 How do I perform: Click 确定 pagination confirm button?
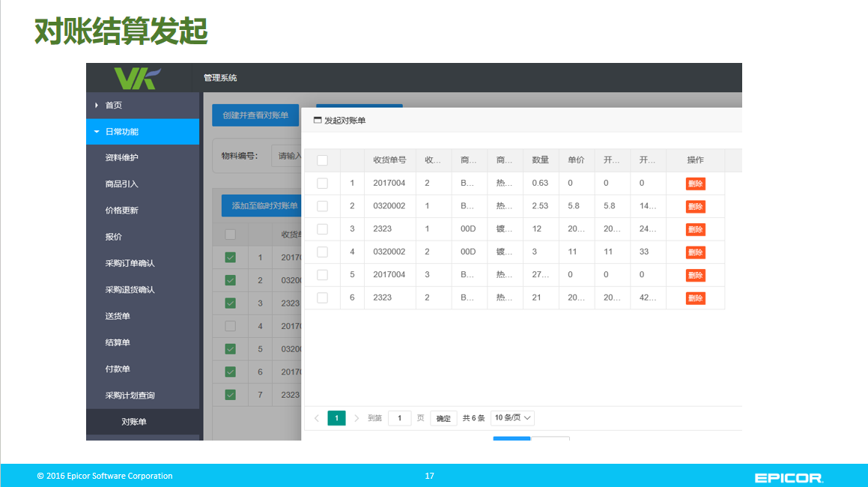443,418
